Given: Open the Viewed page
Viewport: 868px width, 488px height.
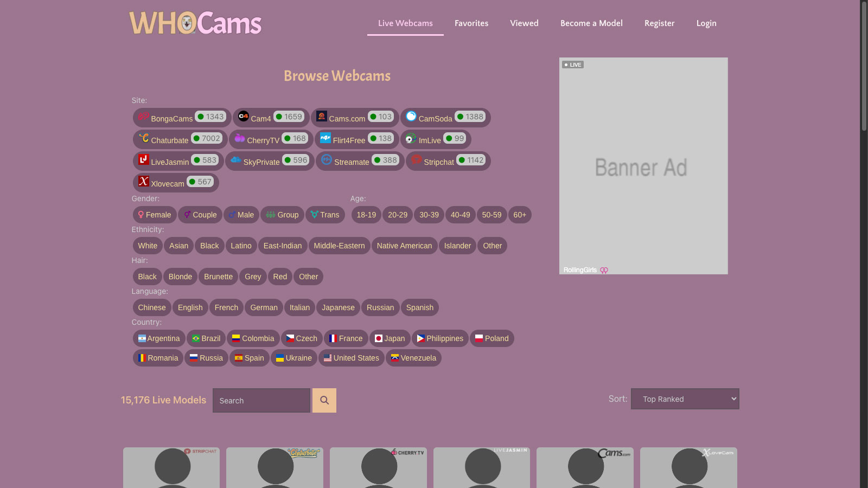Looking at the screenshot, I should (x=524, y=23).
